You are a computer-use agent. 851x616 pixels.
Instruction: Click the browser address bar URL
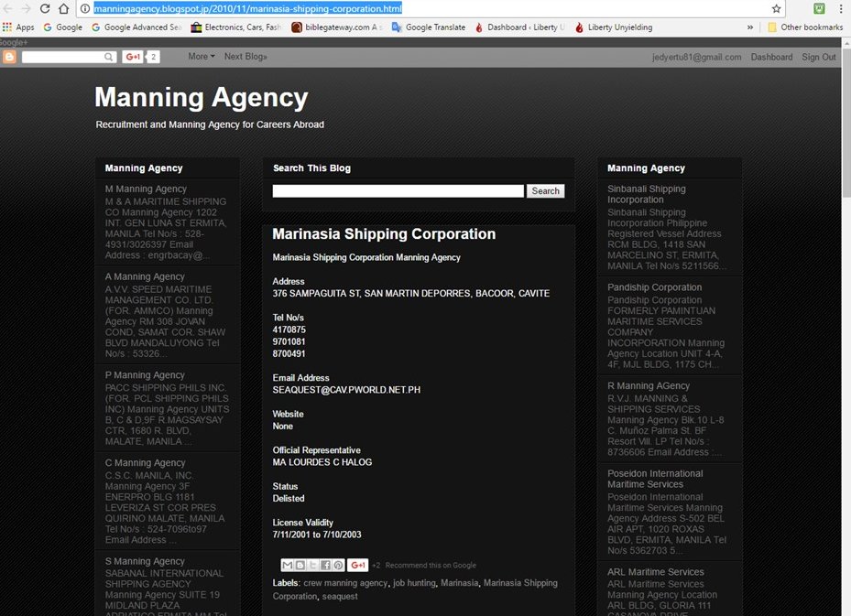247,8
